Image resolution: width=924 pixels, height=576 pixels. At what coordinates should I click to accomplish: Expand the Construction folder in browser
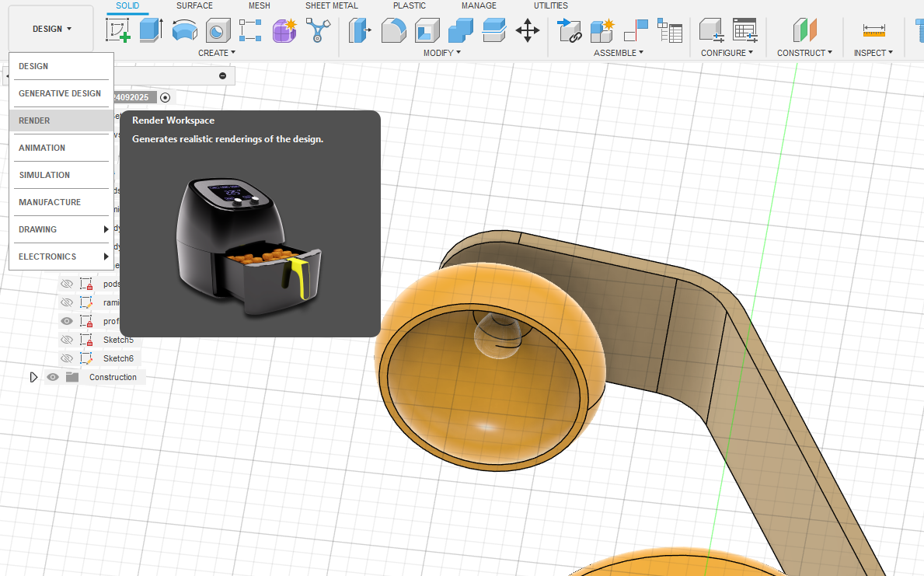pyautogui.click(x=33, y=377)
